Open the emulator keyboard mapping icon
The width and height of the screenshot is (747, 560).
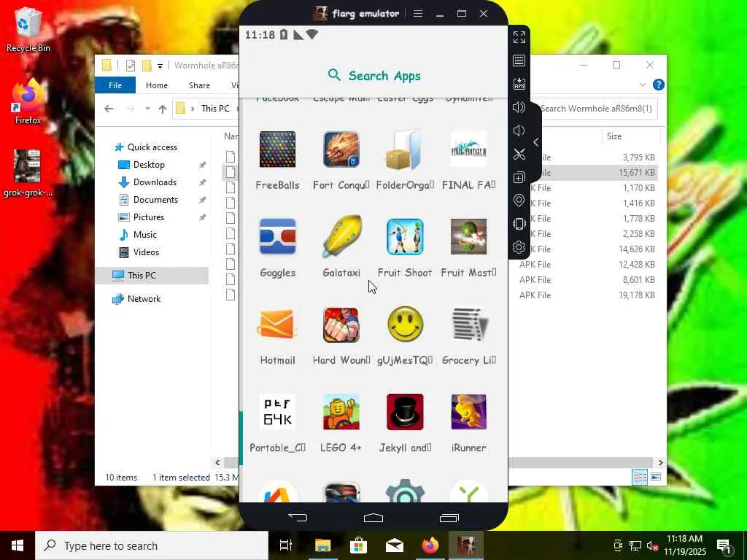519,61
